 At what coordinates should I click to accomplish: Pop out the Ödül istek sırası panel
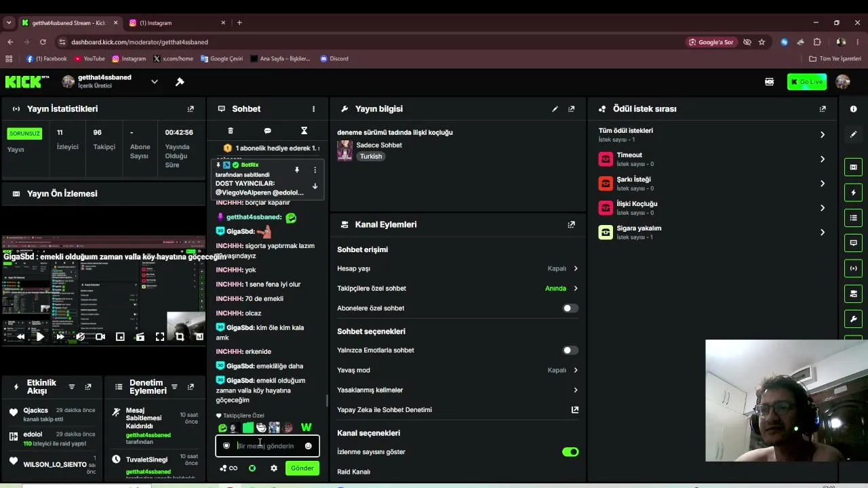823,109
